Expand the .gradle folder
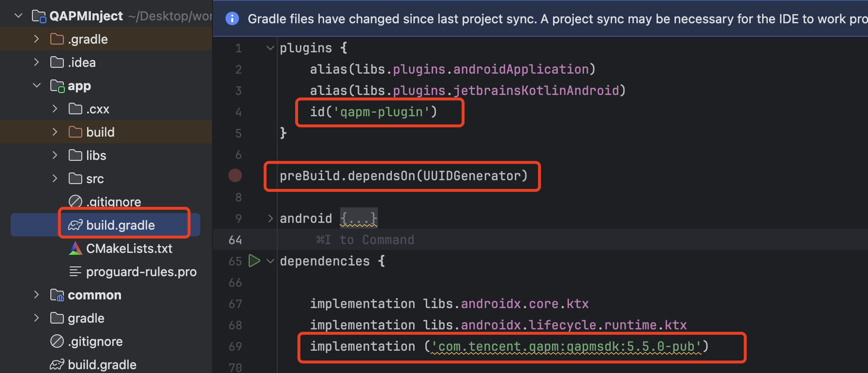Viewport: 868px width, 373px height. tap(36, 39)
